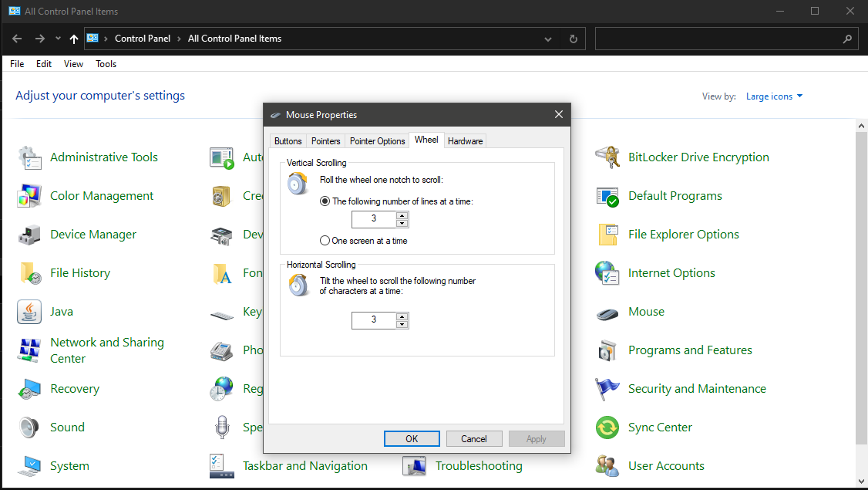Increase the vertical scrolling lines value
868x490 pixels.
[x=402, y=215]
